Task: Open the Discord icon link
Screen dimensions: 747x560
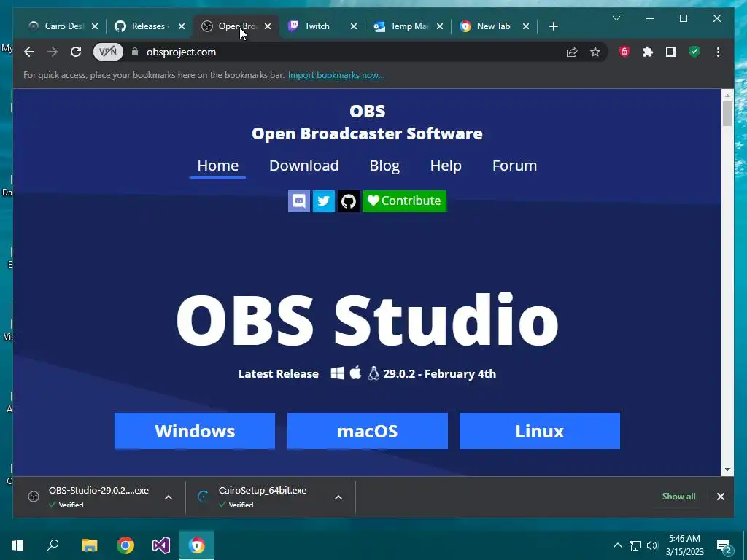Action: pos(299,201)
